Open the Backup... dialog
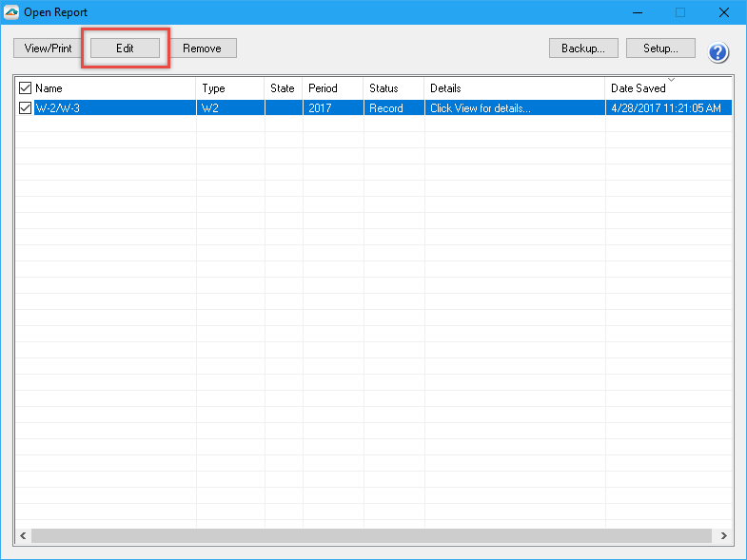The image size is (747, 560). tap(583, 48)
